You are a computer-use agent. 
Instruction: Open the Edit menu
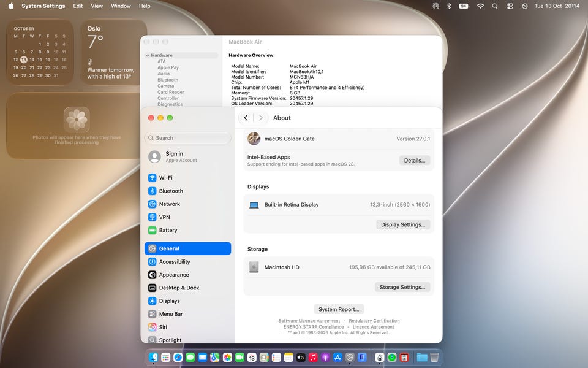[78, 6]
